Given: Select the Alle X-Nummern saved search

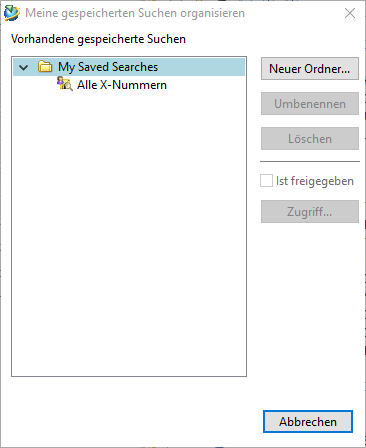Looking at the screenshot, I should click(x=122, y=85).
